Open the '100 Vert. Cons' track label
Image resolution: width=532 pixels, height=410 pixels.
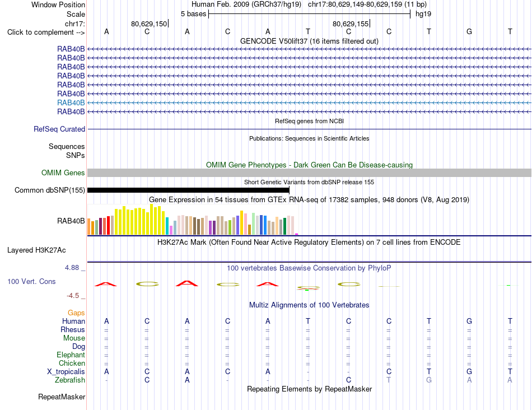click(31, 281)
